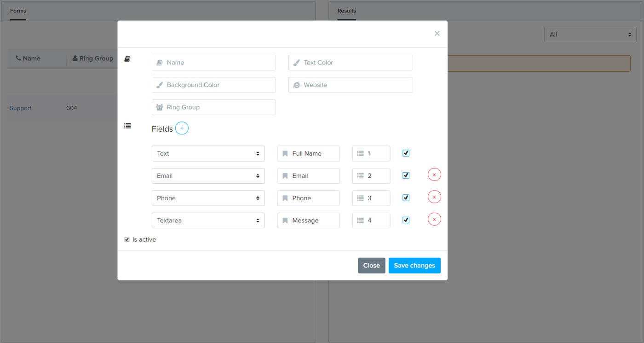Click the Save changes button
The width and height of the screenshot is (644, 343).
(x=414, y=265)
